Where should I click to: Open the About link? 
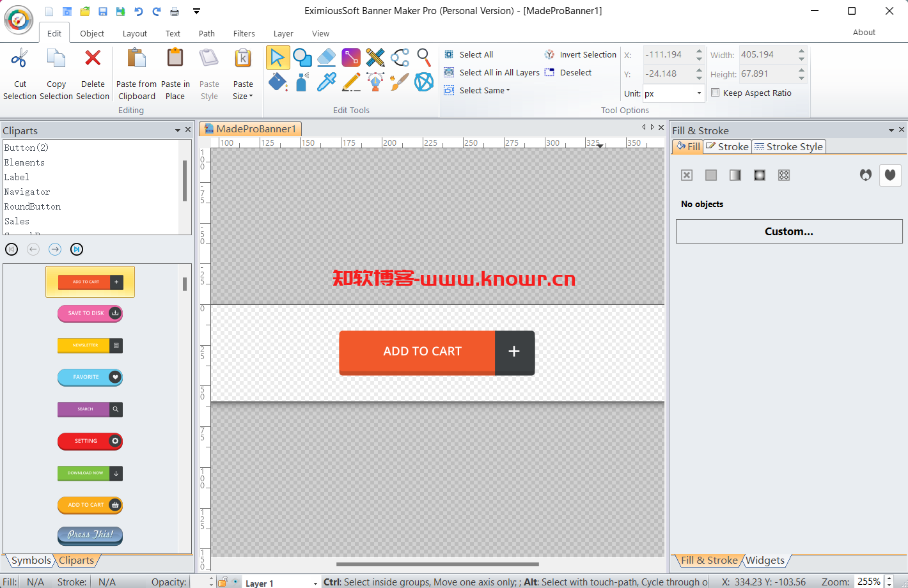tap(864, 33)
